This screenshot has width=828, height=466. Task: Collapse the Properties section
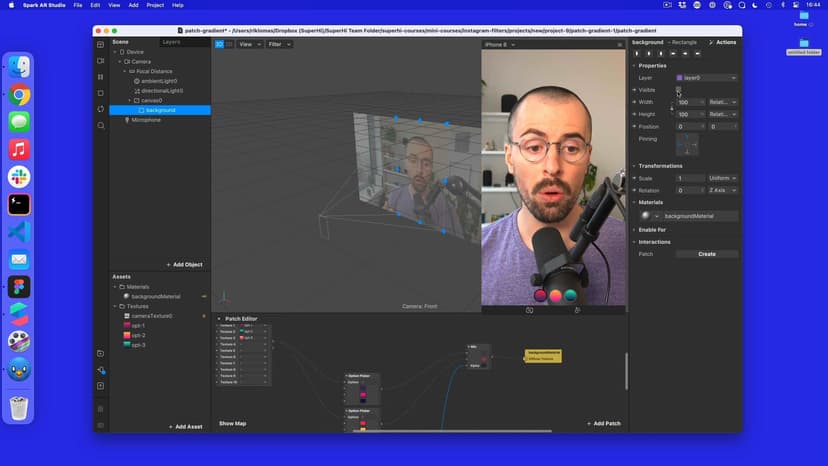point(634,66)
